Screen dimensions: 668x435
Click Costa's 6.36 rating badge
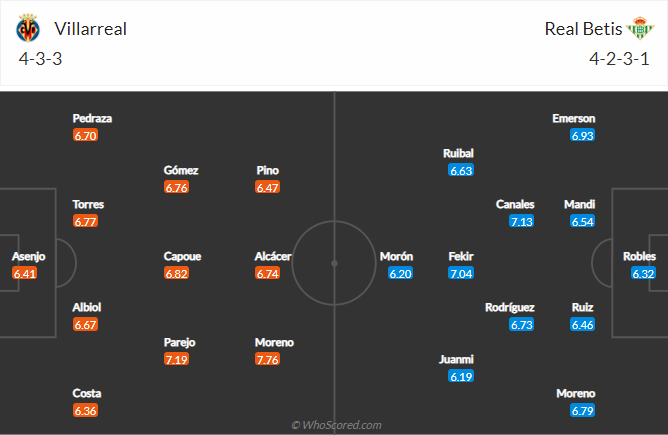click(86, 410)
